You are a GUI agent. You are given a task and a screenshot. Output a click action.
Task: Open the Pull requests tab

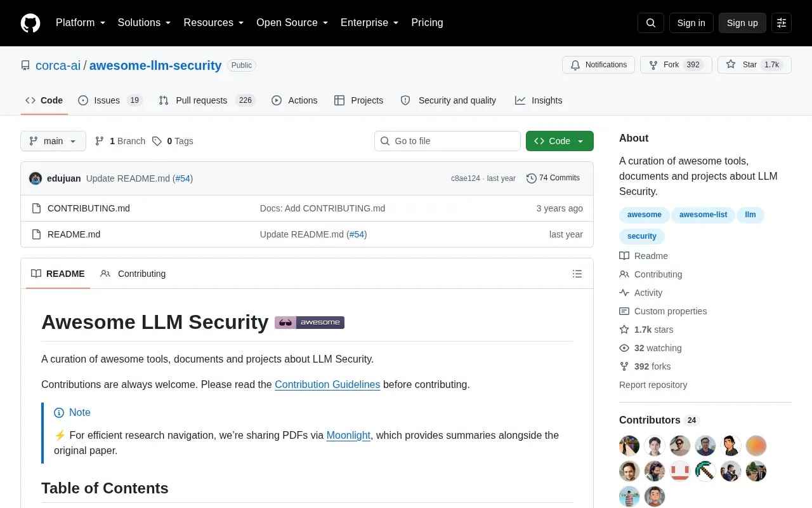207,100
